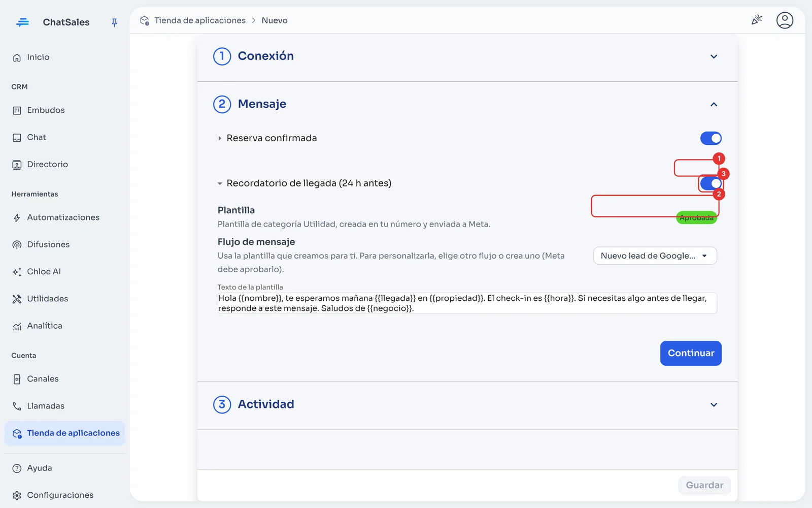Expand Reserva confirmada disclosure triangle
This screenshot has height=508, width=812.
coord(220,138)
